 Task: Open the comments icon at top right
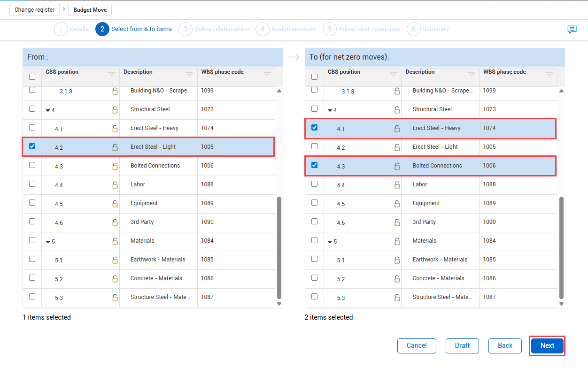pyautogui.click(x=572, y=30)
